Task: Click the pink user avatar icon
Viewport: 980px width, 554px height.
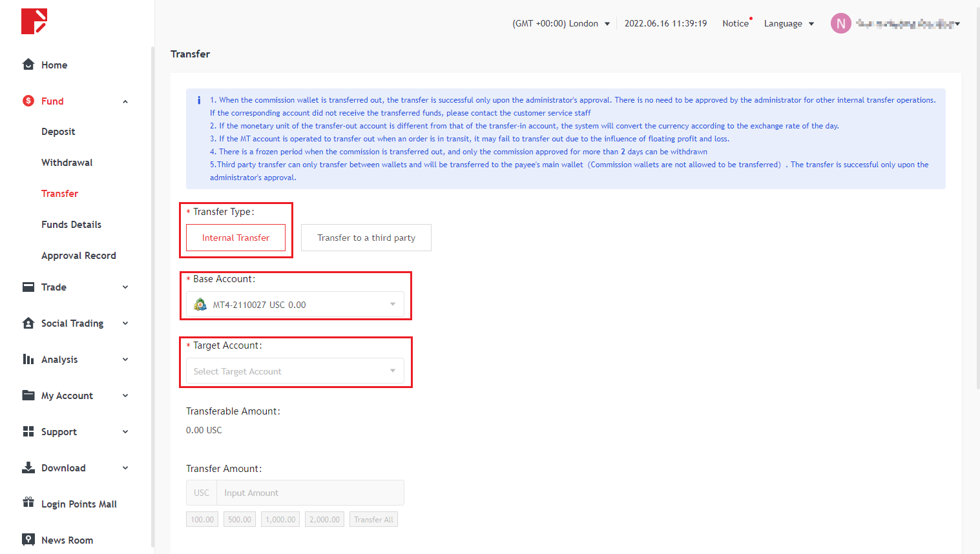Action: (x=840, y=24)
